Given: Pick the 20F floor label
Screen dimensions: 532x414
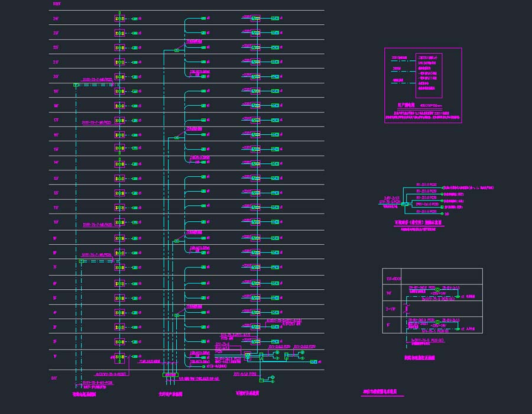Looking at the screenshot, I should (x=56, y=77).
